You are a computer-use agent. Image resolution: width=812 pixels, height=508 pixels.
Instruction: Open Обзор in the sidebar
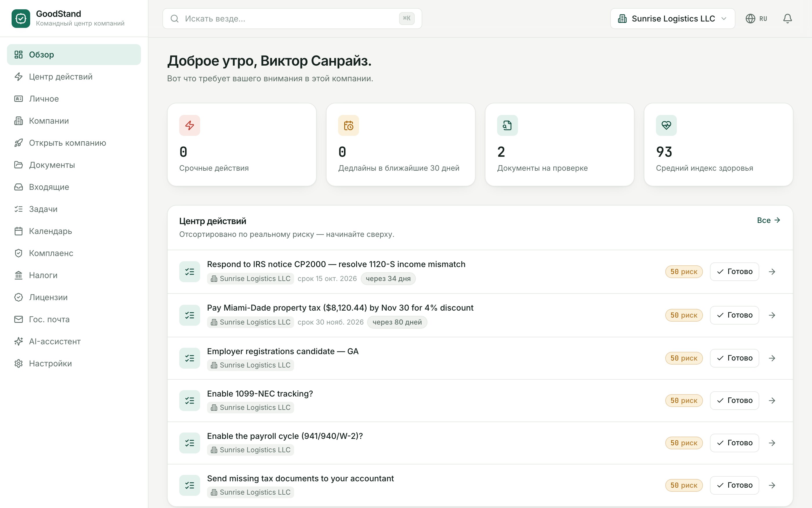coord(74,55)
